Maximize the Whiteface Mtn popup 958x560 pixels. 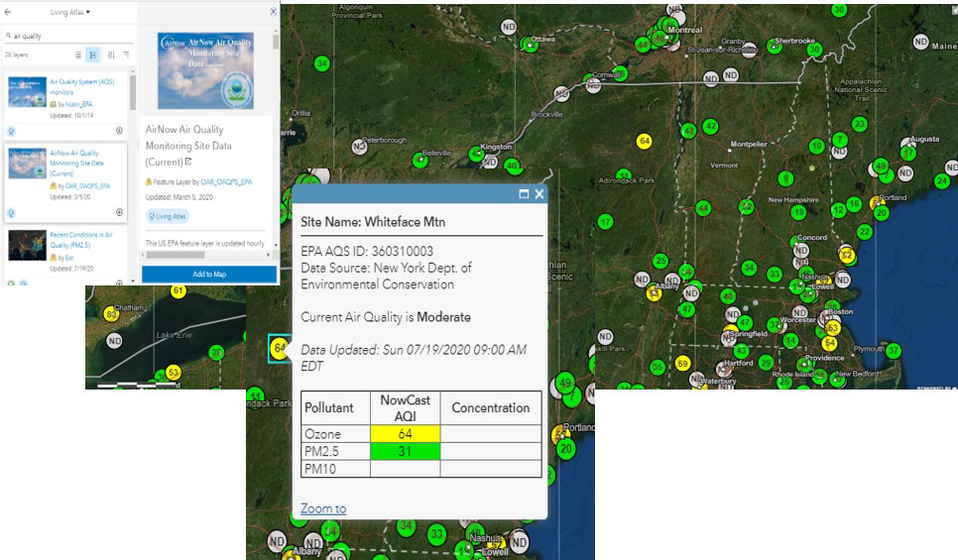[x=524, y=194]
